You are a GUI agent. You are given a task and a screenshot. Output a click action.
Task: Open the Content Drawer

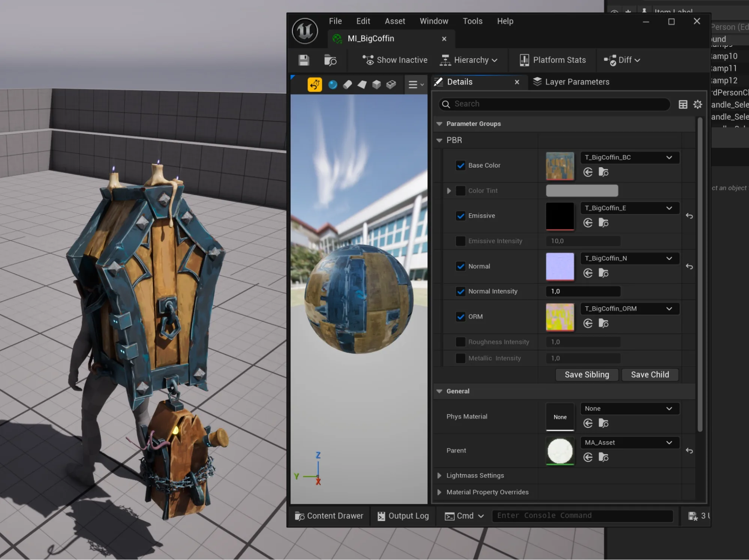329,516
